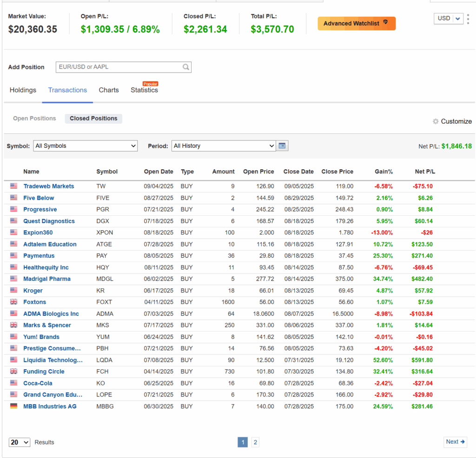Click the shield icon on Advanced Watchlist
Screen dimensions: 476x458
[x=385, y=22]
